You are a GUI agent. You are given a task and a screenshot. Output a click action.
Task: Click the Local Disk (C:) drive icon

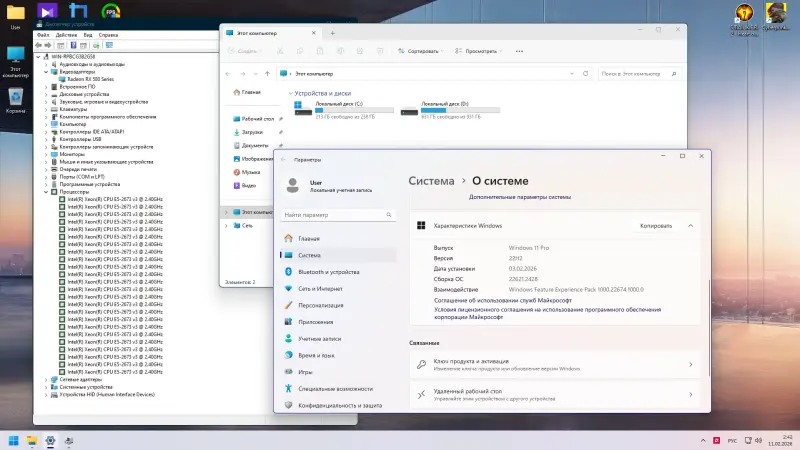pyautogui.click(x=301, y=110)
